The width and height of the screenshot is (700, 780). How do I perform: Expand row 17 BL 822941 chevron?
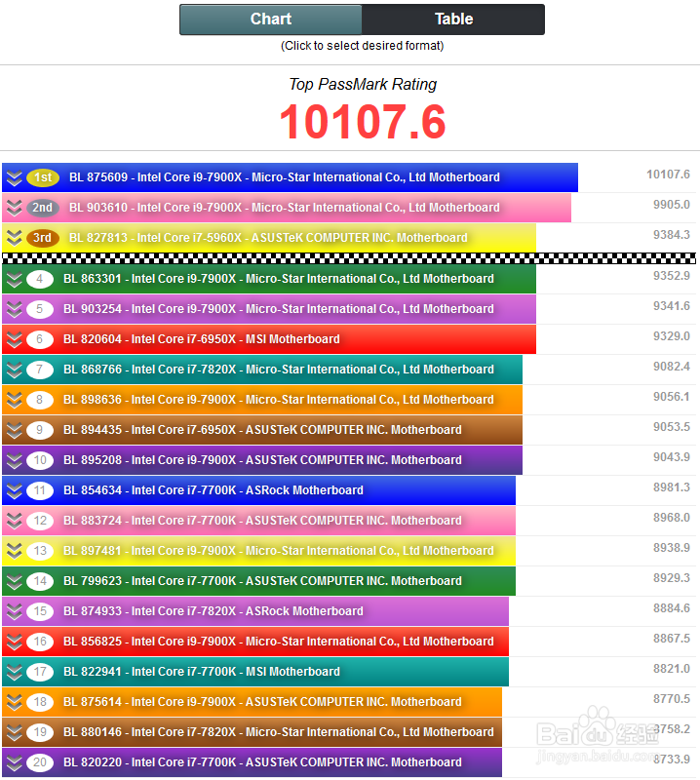(15, 672)
